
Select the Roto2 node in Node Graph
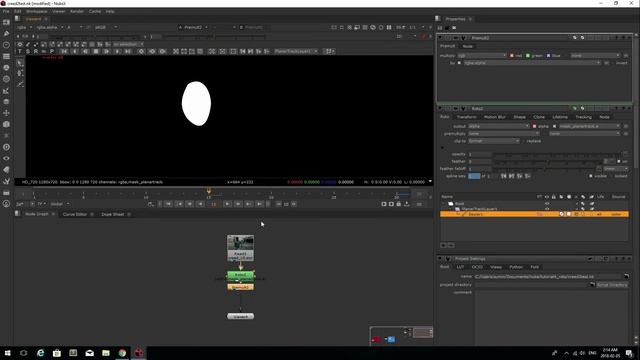tap(240, 276)
